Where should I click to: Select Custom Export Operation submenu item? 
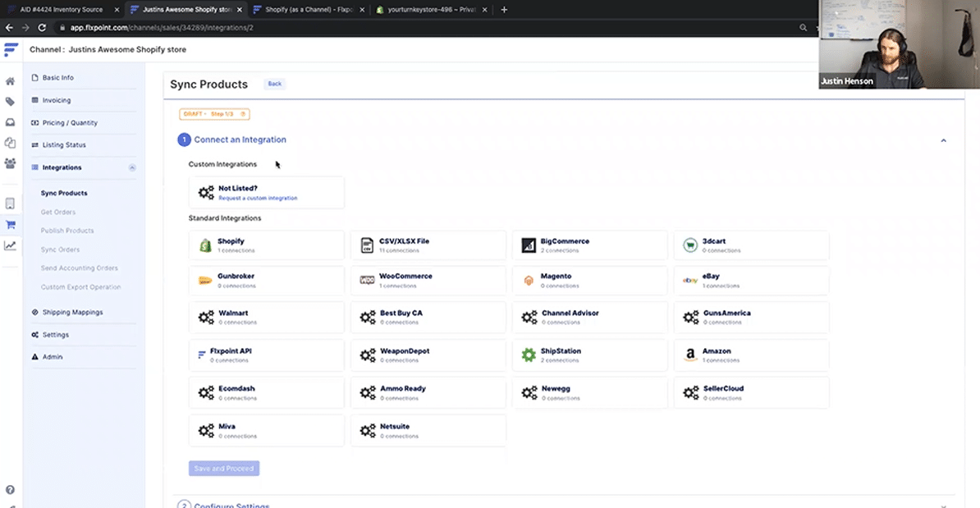(80, 286)
